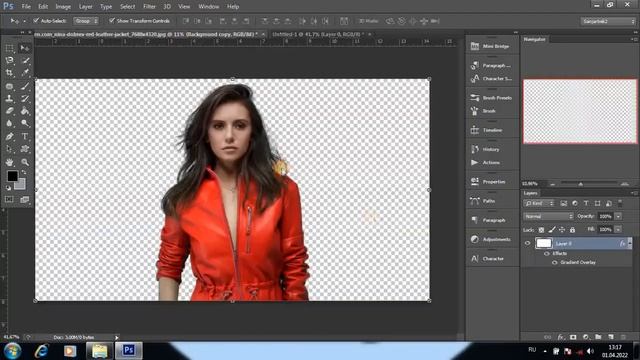The image size is (640, 360).
Task: Select the Layer 0 thumbnail
Action: coord(544,243)
